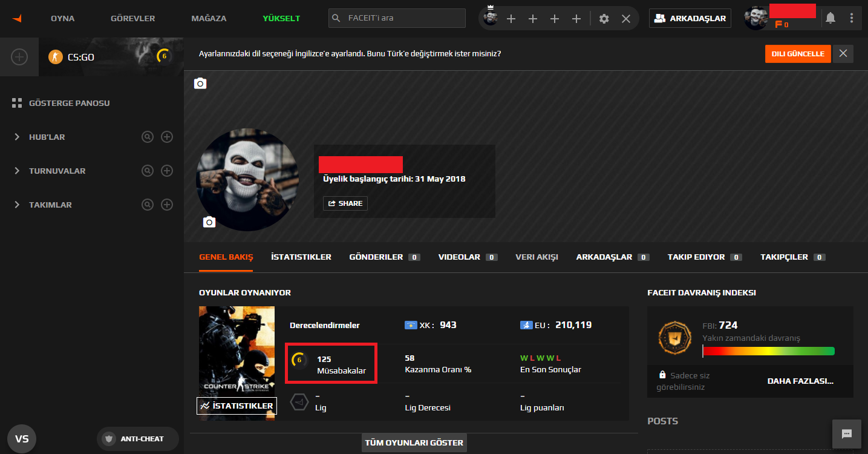Dismiss the language notification banner
This screenshot has height=454, width=868.
[843, 53]
